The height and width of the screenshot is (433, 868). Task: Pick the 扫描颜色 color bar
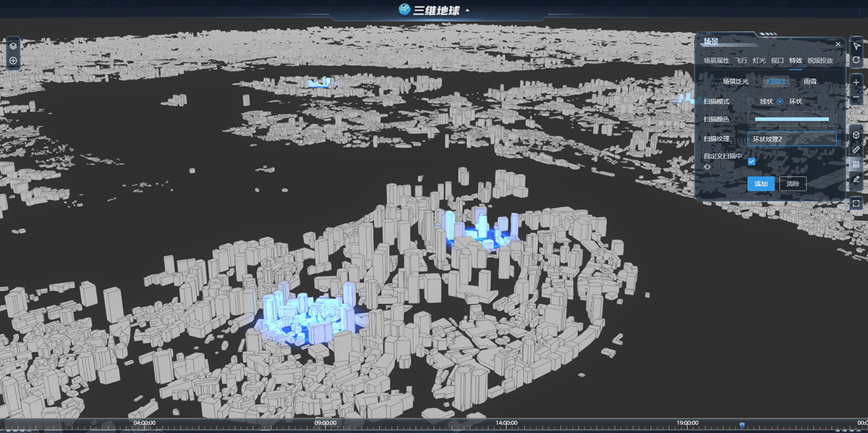pos(792,118)
